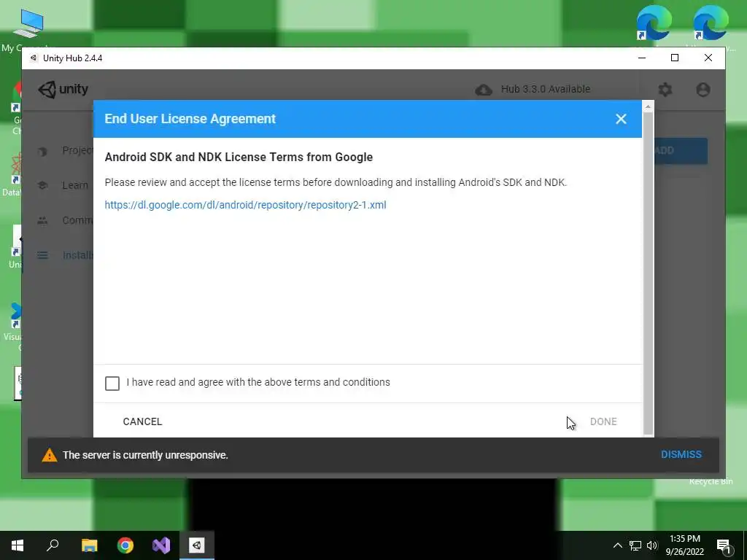Screen dimensions: 747x560
Task: Click the volume speaker icon in the tray
Action: coord(652,545)
